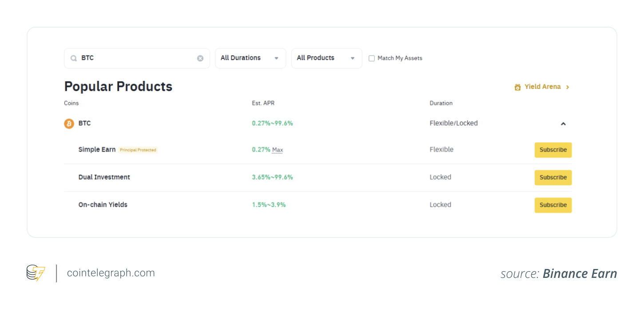This screenshot has height=309, width=644.
Task: Click the Binance Earn source text
Action: (x=580, y=273)
